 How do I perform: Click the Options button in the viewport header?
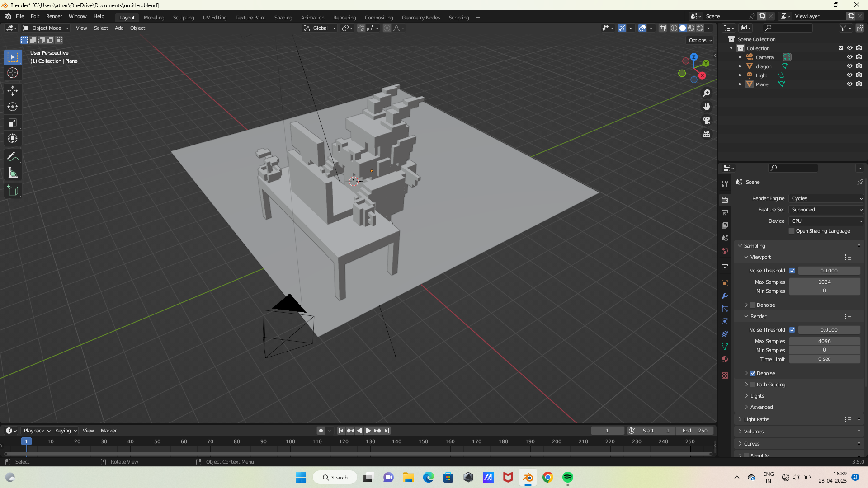click(699, 40)
